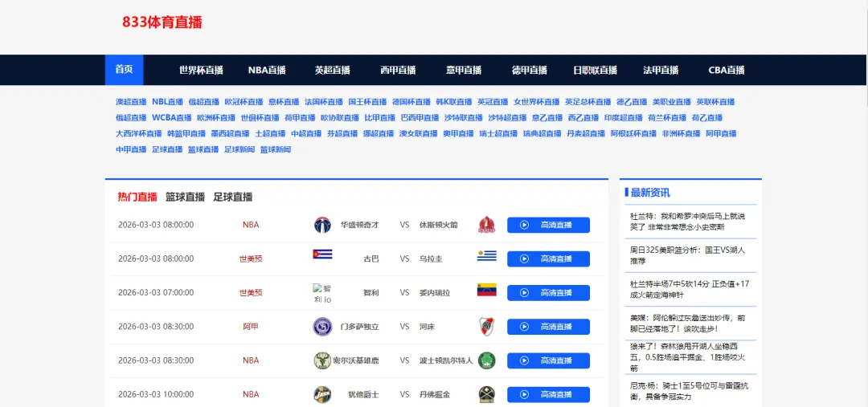Open news 美媒：阿伦躲过东詹送出妙传
This screenshot has width=868, height=407.
coord(687,323)
